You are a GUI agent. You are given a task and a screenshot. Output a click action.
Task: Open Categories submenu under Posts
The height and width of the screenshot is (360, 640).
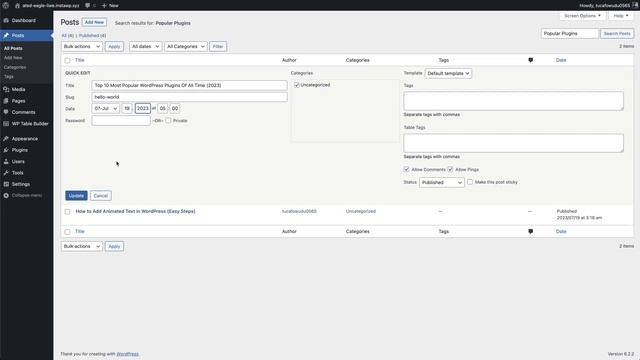(x=15, y=67)
